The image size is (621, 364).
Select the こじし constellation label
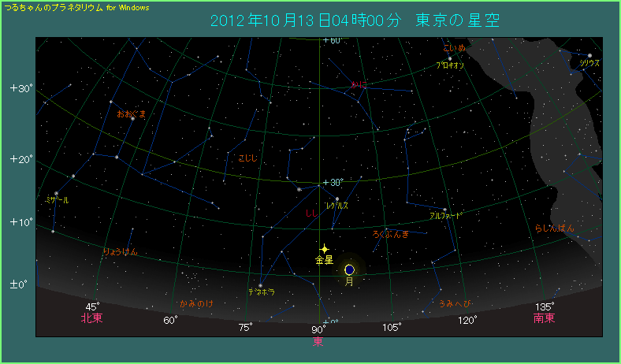coord(248,158)
